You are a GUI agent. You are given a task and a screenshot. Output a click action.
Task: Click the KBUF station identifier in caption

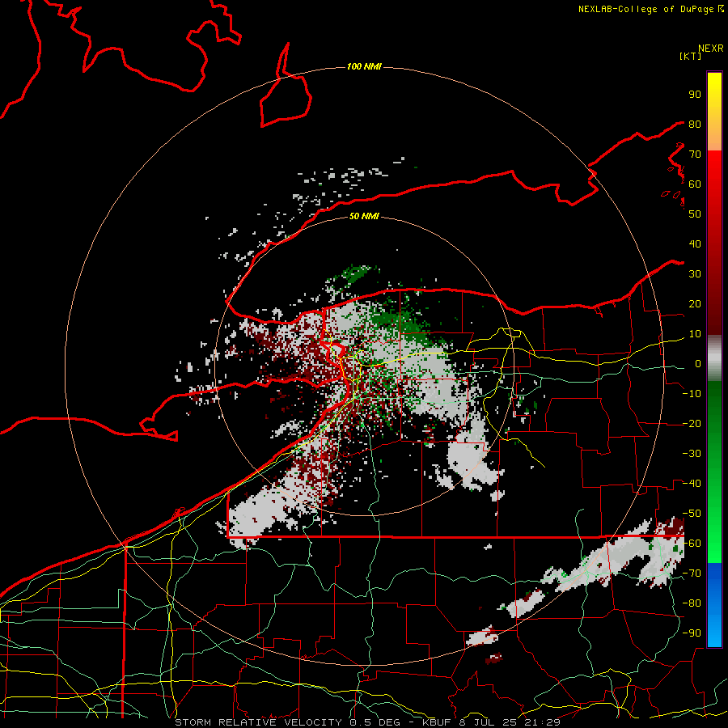(x=437, y=722)
